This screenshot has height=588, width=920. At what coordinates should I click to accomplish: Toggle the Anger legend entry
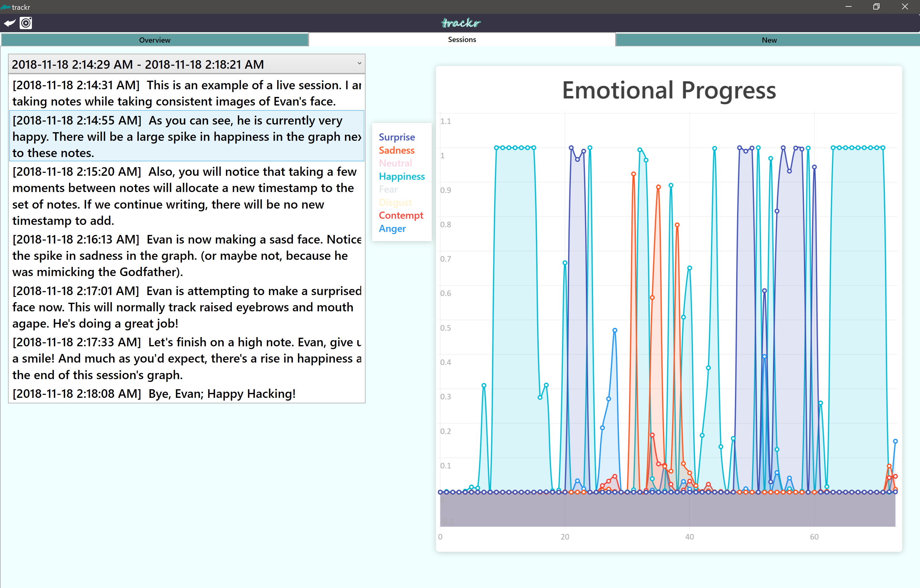(x=392, y=229)
